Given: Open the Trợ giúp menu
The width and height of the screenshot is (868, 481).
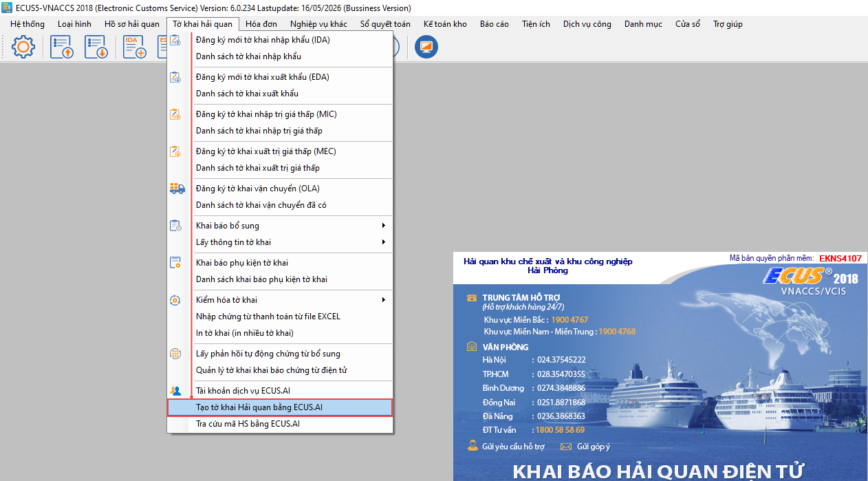Looking at the screenshot, I should click(x=728, y=24).
